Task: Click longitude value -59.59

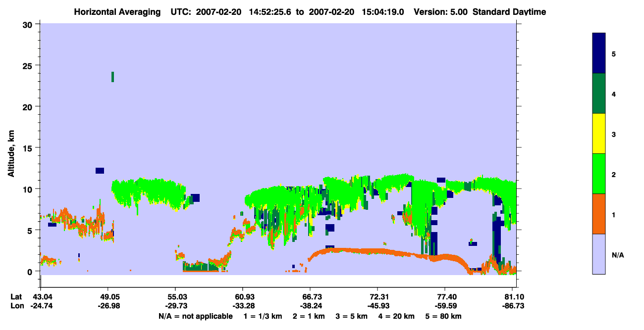Action: pyautogui.click(x=445, y=306)
